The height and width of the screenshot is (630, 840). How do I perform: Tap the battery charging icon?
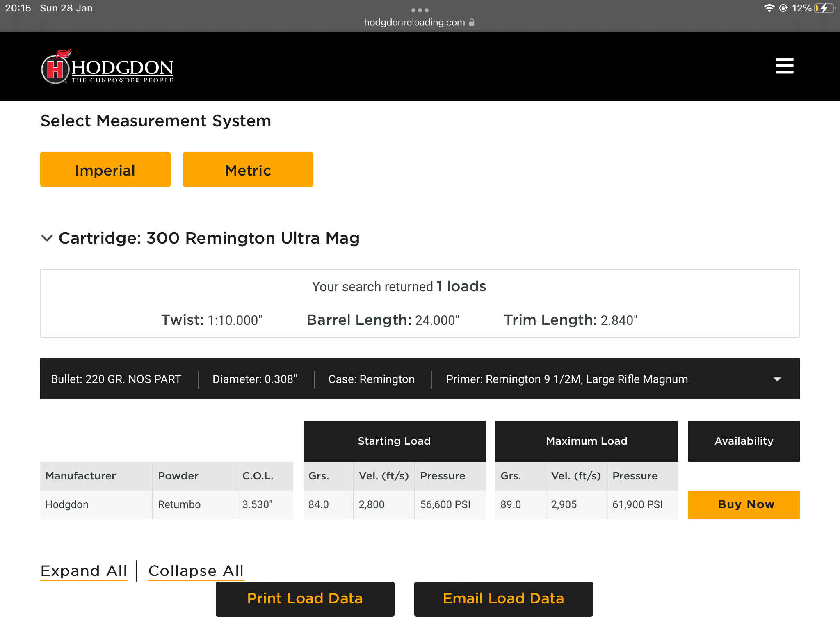click(825, 8)
